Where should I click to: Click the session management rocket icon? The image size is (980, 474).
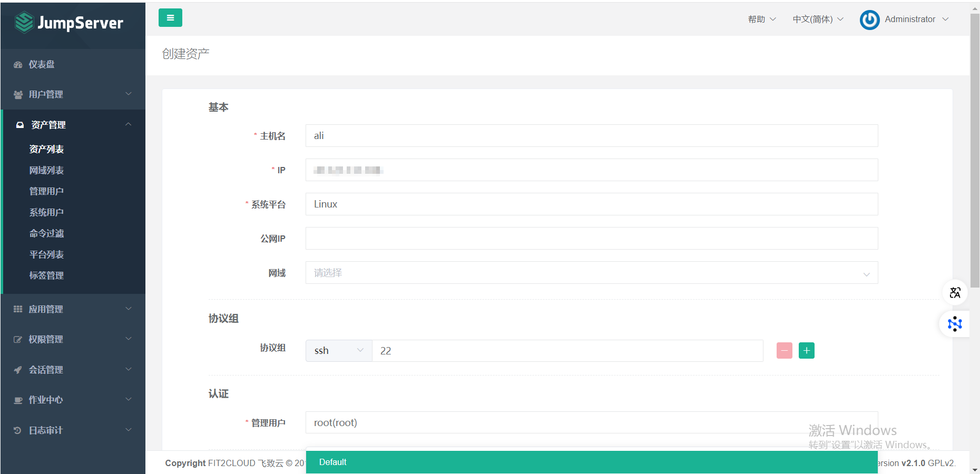[18, 370]
